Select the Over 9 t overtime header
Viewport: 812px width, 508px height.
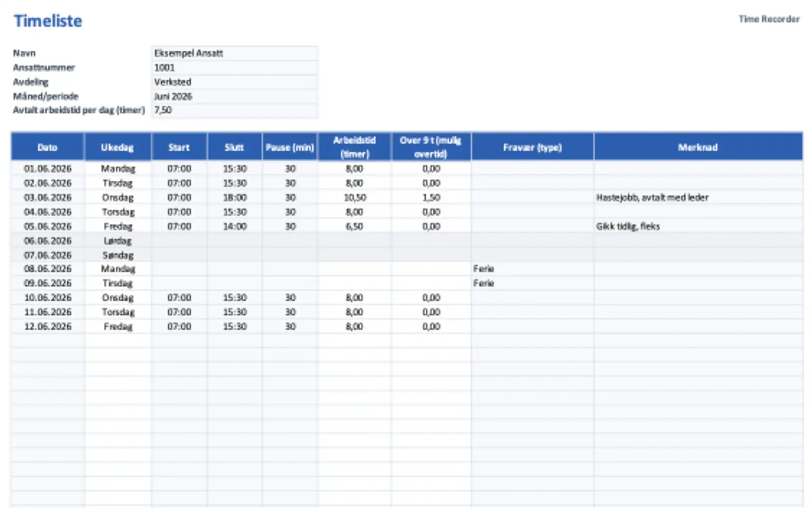[431, 147]
